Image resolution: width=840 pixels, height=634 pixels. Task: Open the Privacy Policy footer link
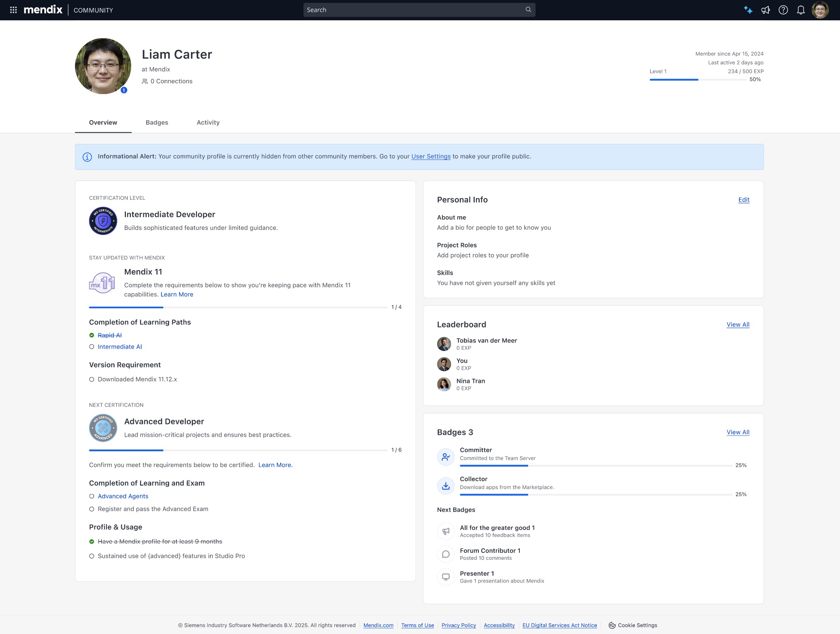coord(459,625)
